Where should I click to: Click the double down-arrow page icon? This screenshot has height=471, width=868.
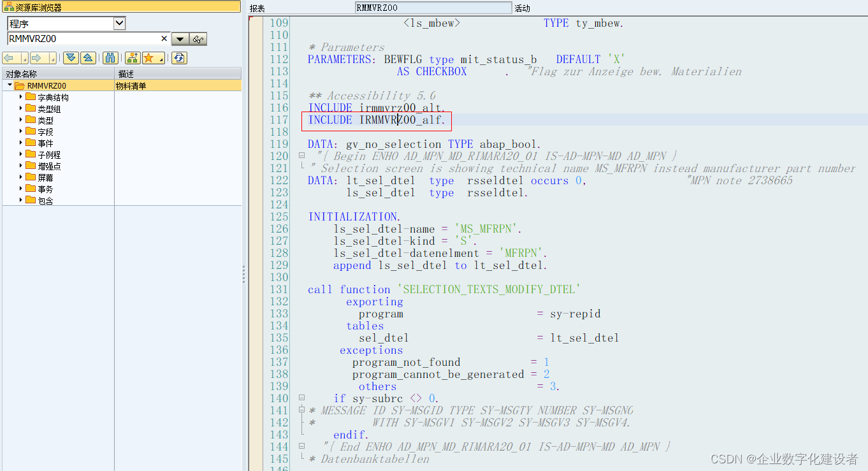point(71,57)
